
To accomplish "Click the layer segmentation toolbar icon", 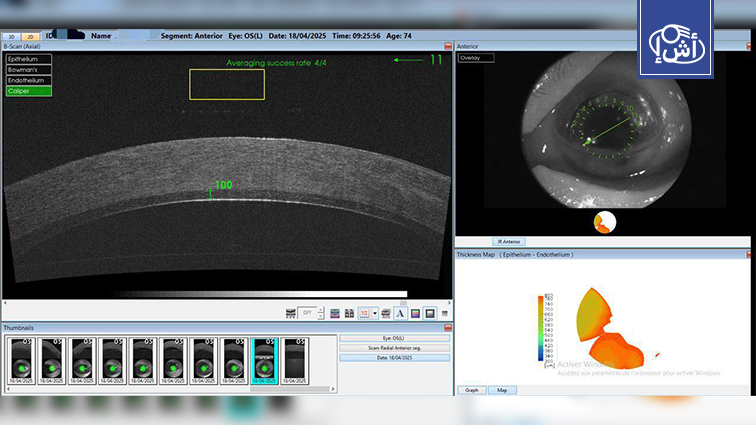I will click(x=335, y=313).
